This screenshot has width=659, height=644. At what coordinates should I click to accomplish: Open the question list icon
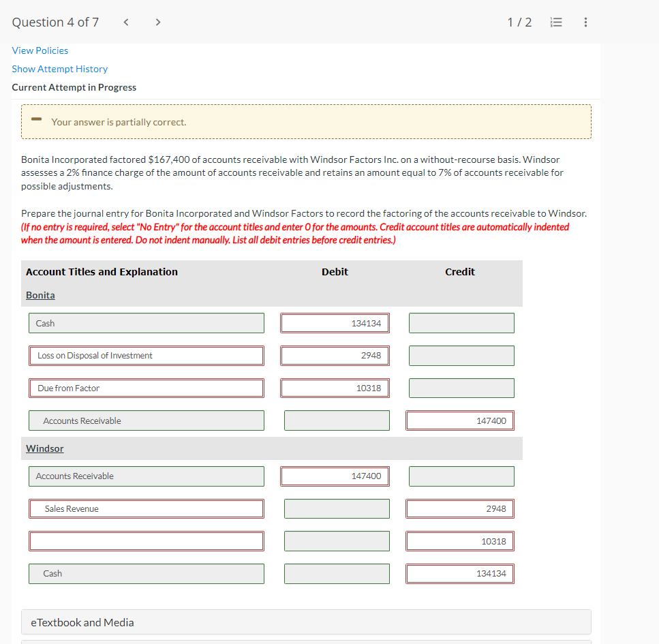point(555,22)
